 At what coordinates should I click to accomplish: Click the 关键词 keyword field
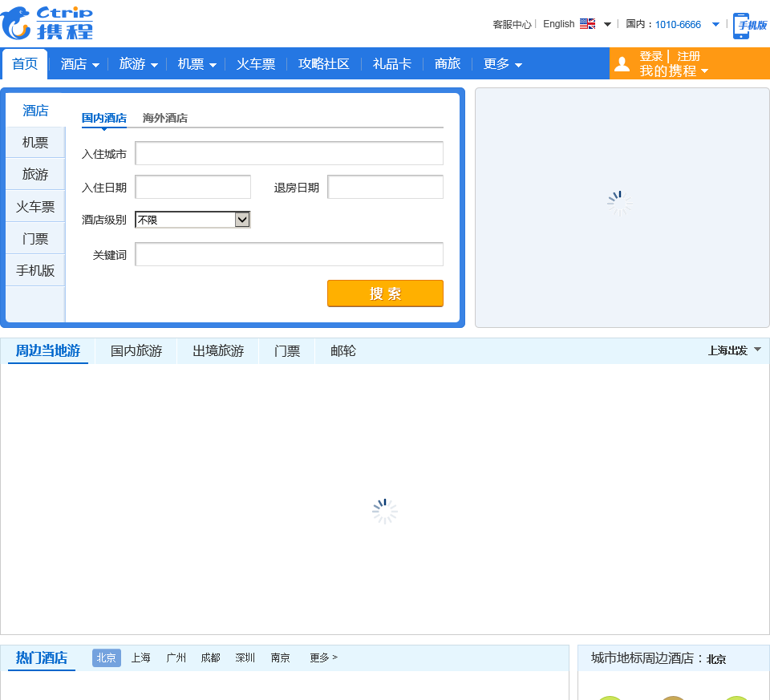pos(290,254)
